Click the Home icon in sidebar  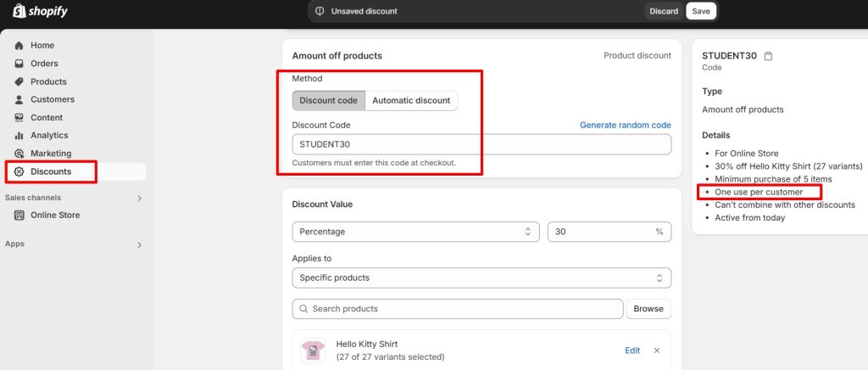pyautogui.click(x=19, y=45)
